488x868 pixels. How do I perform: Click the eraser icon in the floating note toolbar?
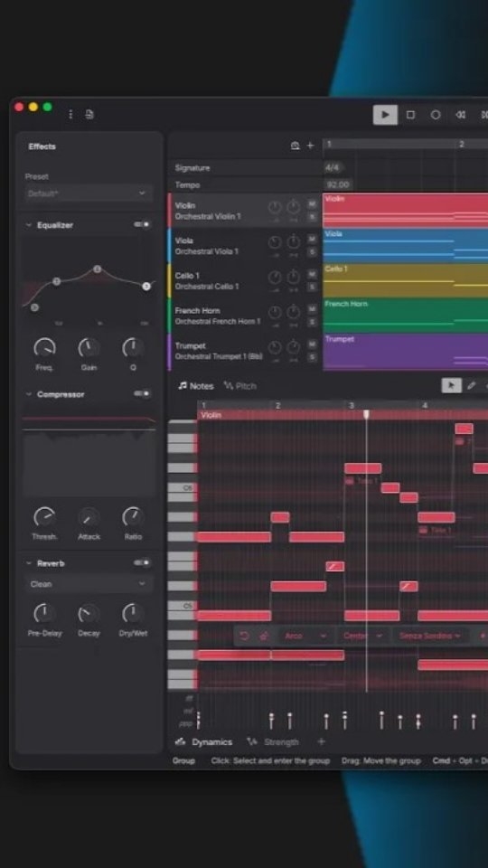[x=264, y=636]
